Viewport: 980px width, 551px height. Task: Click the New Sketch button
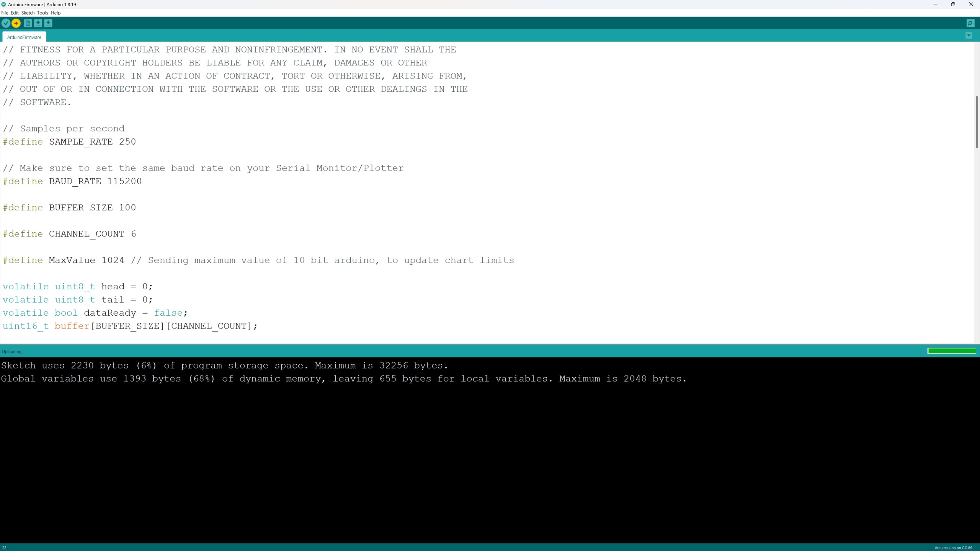[28, 23]
